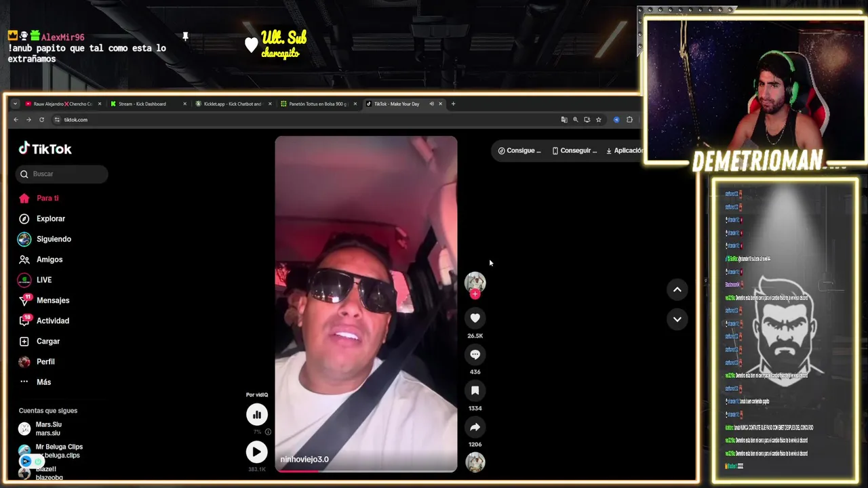Image resolution: width=868 pixels, height=488 pixels.
Task: Select TikTok - Make Your Day tab
Action: coord(397,104)
